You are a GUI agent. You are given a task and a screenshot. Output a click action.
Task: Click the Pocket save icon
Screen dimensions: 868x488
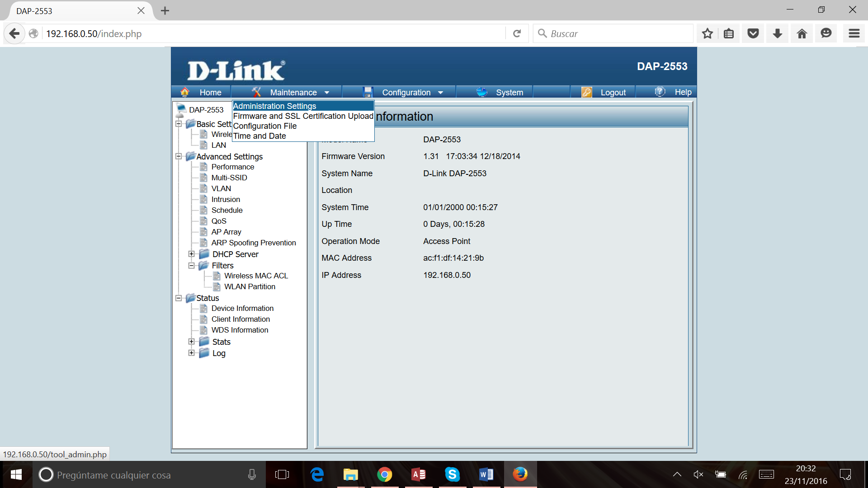coord(753,33)
